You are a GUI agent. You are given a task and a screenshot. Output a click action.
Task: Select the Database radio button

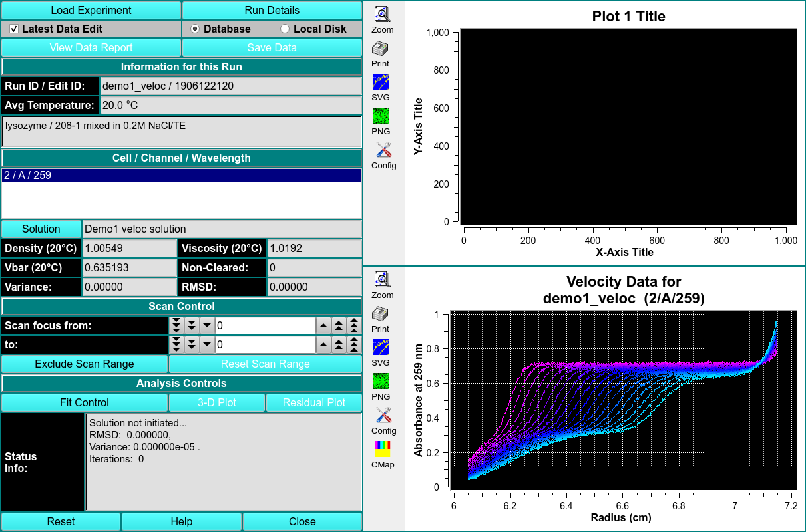195,29
